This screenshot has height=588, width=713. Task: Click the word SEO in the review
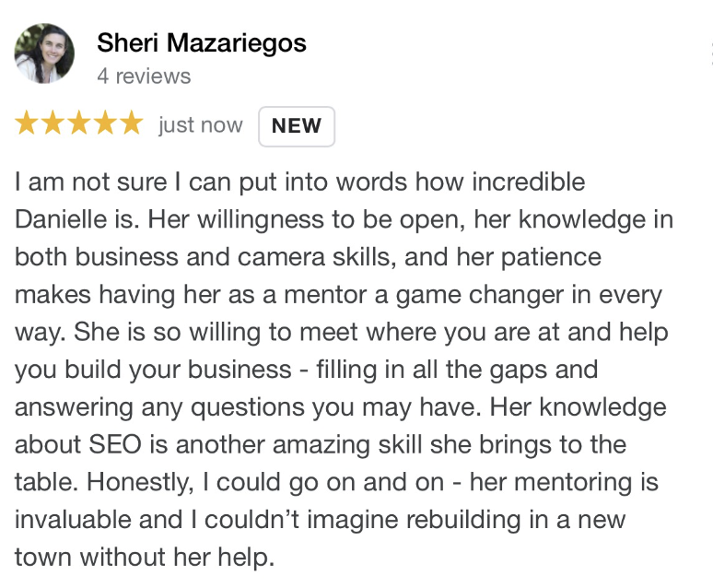tap(115, 444)
